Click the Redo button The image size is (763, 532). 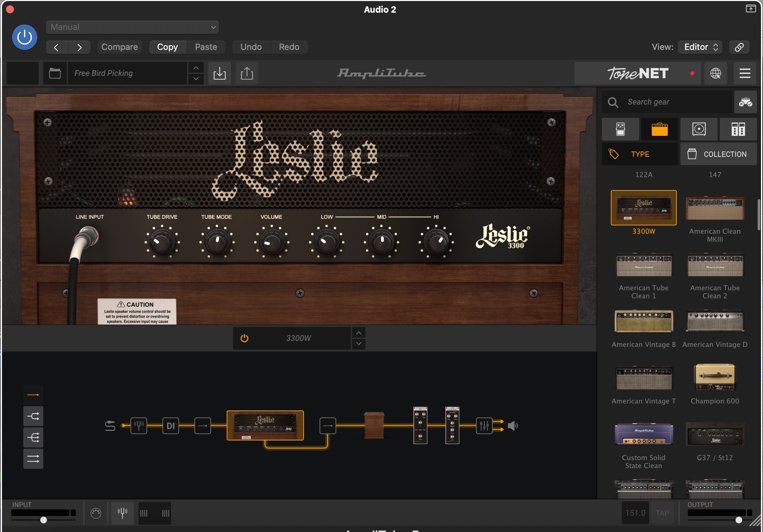pyautogui.click(x=289, y=47)
